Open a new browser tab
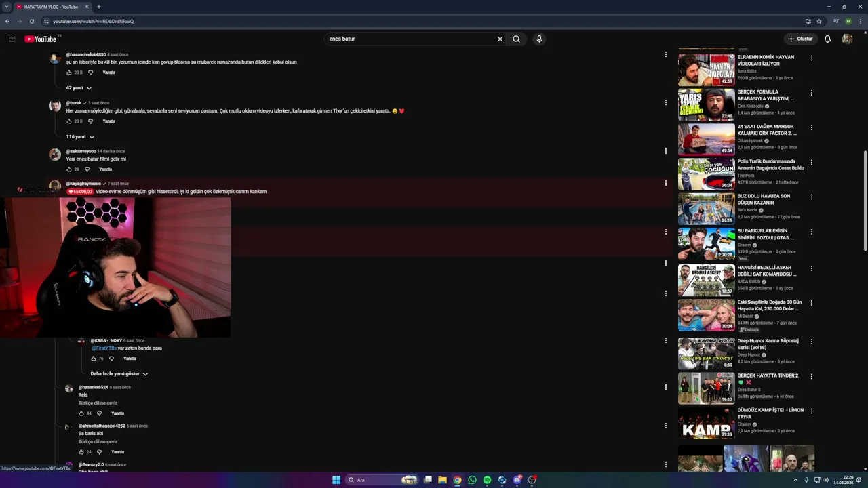Screen dimensions: 868x488 click(99, 7)
